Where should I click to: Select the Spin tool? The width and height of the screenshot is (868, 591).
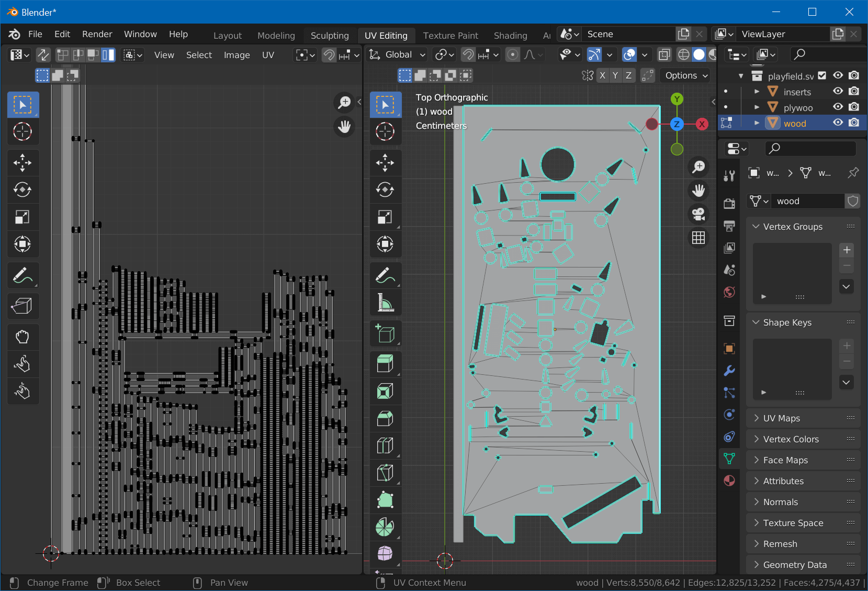386,527
